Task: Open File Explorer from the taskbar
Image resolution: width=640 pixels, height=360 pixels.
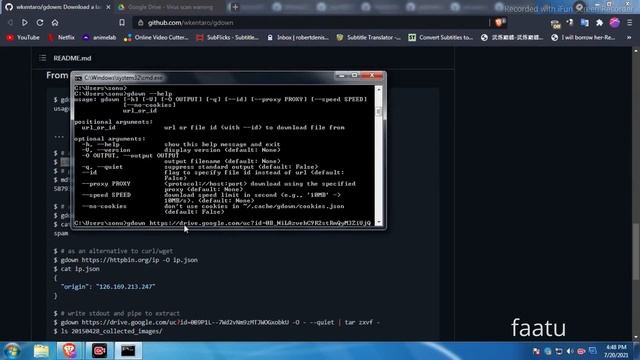Action: pos(41,351)
